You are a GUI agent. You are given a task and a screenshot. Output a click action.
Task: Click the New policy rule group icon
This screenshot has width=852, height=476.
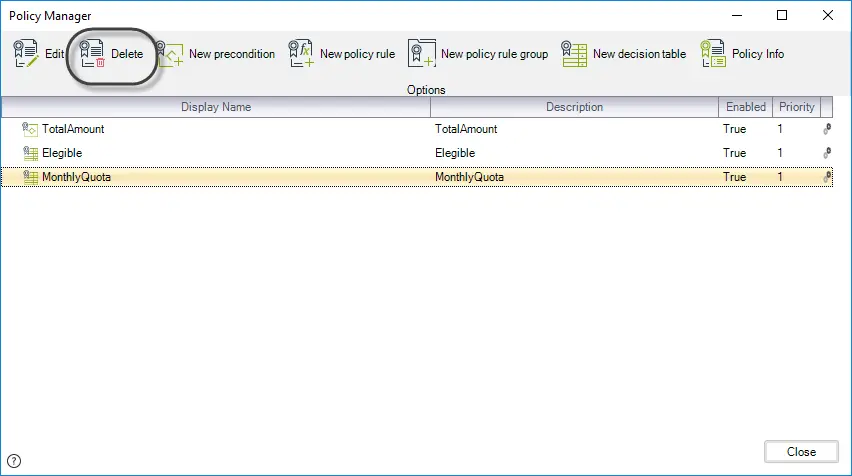422,53
